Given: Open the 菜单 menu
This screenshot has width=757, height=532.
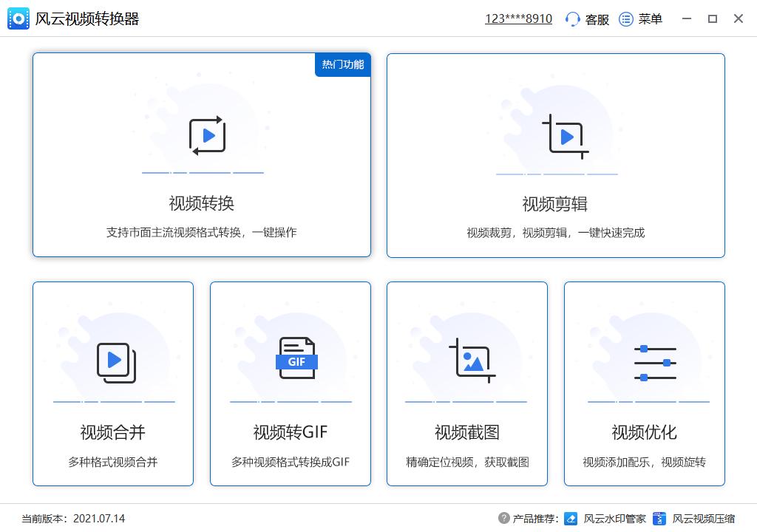Looking at the screenshot, I should 640,19.
